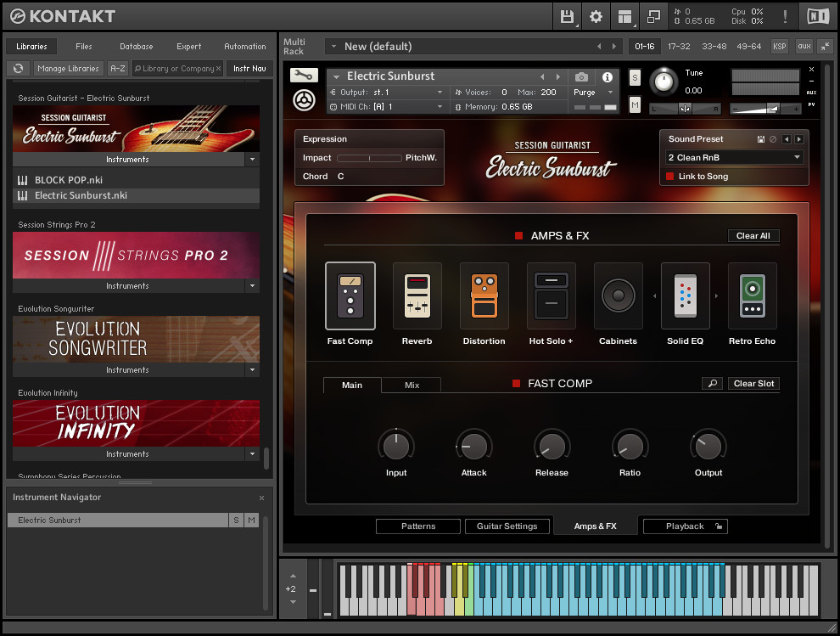This screenshot has height=636, width=840.
Task: Toggle minimized view icon in header
Action: [653, 17]
